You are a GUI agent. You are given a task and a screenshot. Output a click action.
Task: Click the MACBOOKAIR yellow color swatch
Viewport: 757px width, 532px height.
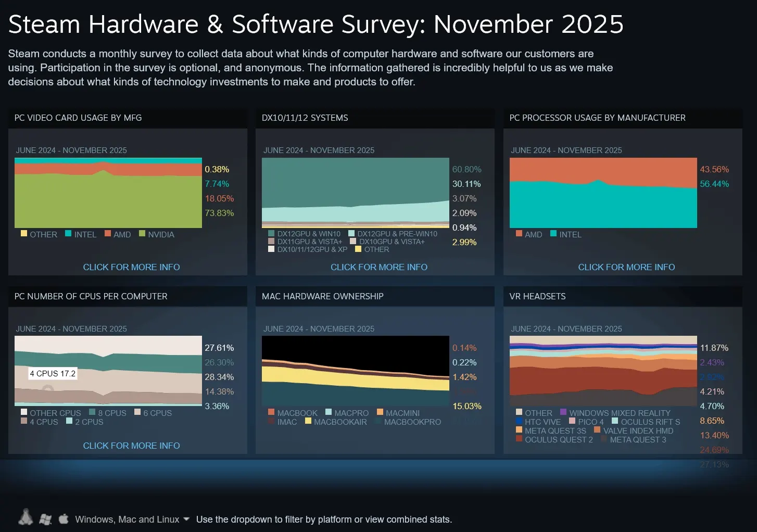pos(308,422)
